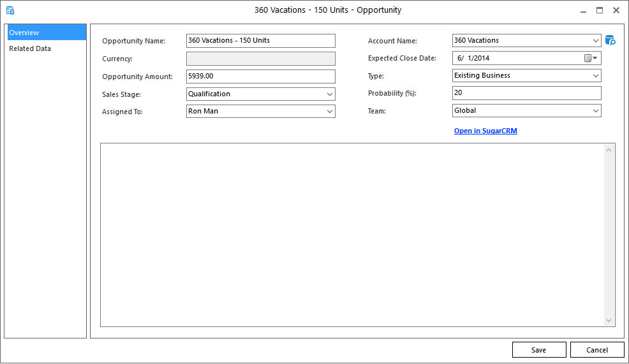This screenshot has width=629, height=364.
Task: Maximize the Opportunity window
Action: (599, 10)
